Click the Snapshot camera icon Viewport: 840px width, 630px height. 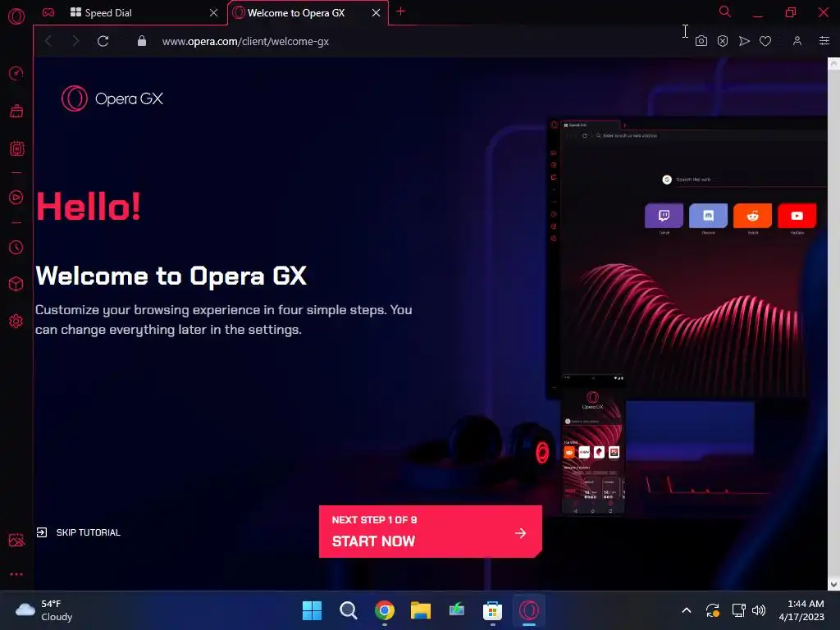(x=701, y=41)
